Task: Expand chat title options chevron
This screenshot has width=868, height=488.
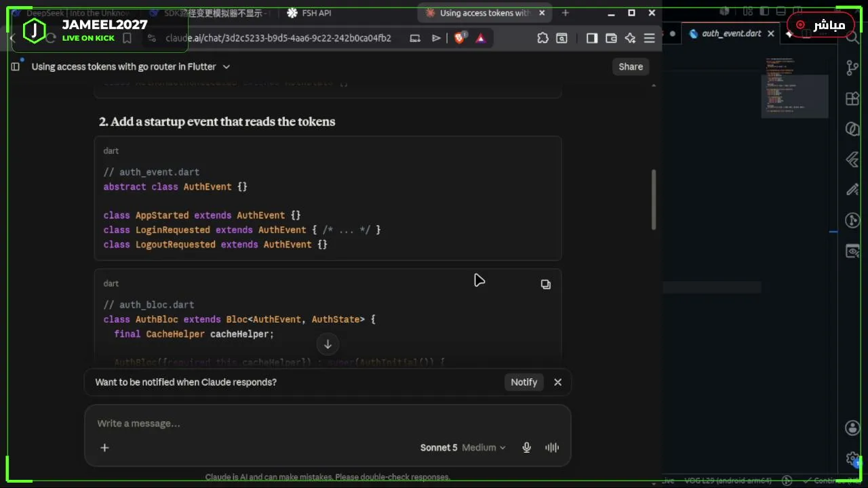Action: coord(226,66)
